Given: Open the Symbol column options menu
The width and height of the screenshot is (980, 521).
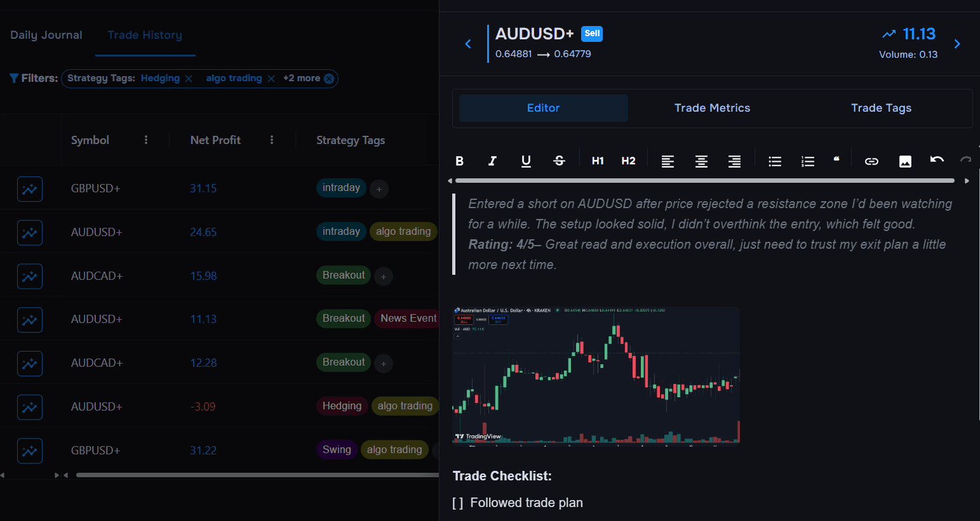Looking at the screenshot, I should (x=146, y=140).
